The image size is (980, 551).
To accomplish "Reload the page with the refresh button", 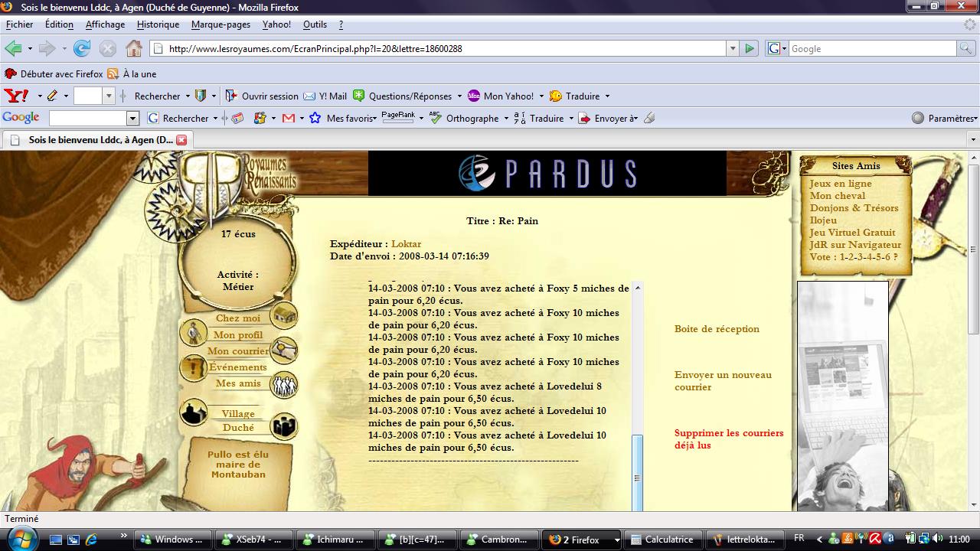I will click(82, 49).
